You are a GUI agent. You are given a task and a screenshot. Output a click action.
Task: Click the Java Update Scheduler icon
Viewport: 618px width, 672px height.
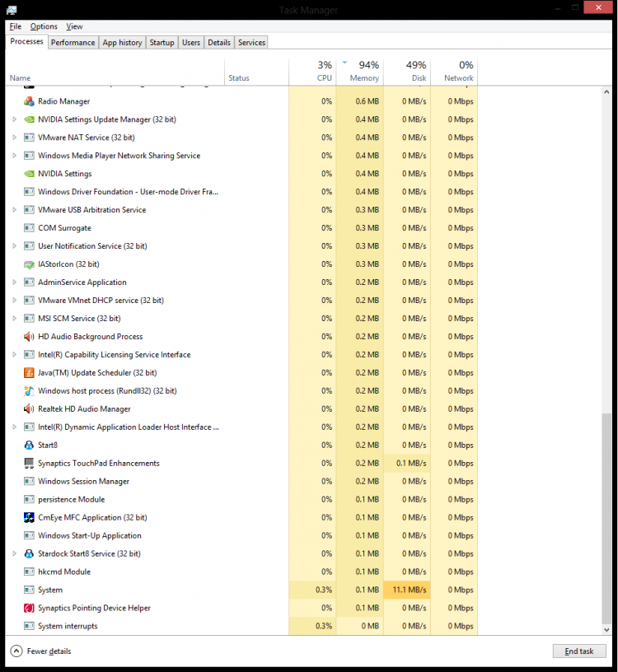click(x=29, y=373)
